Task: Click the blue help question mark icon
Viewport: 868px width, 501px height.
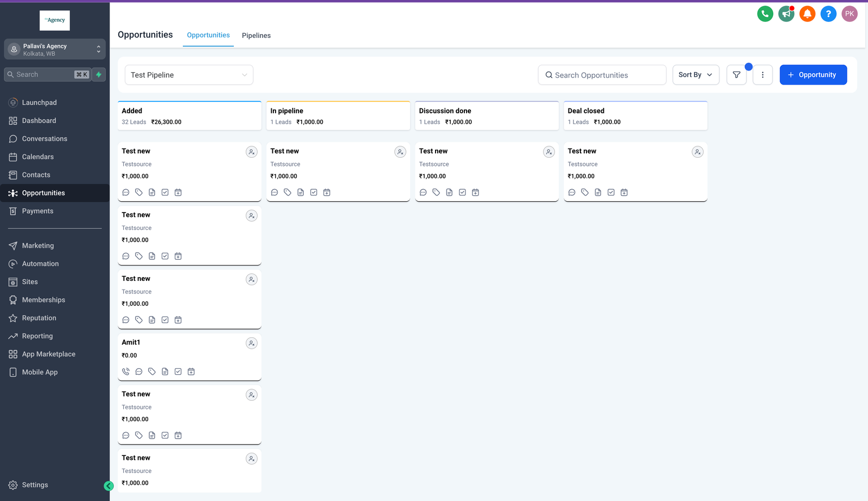Action: click(x=828, y=14)
